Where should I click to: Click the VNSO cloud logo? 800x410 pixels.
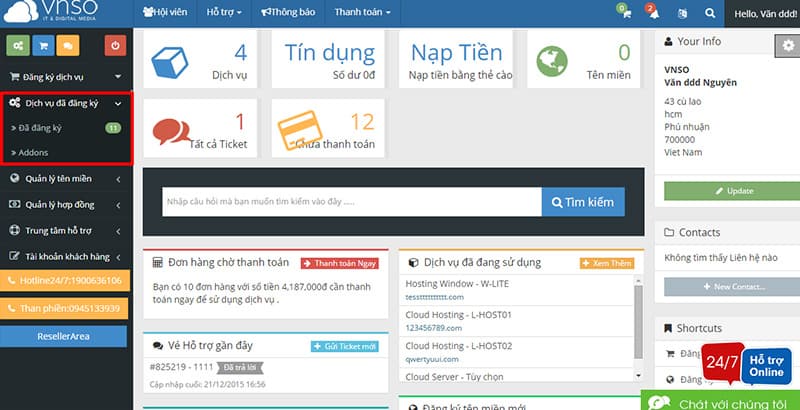pos(49,12)
